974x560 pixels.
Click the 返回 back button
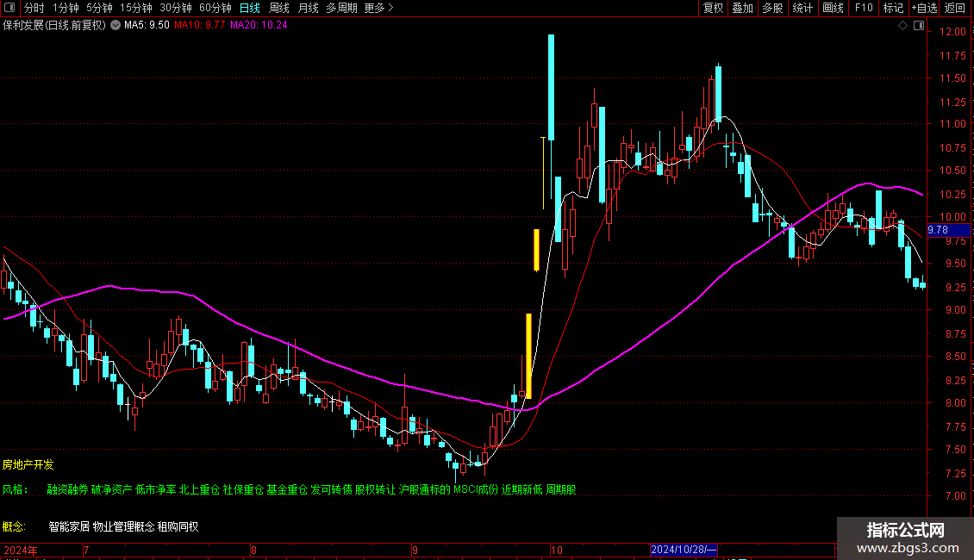955,8
